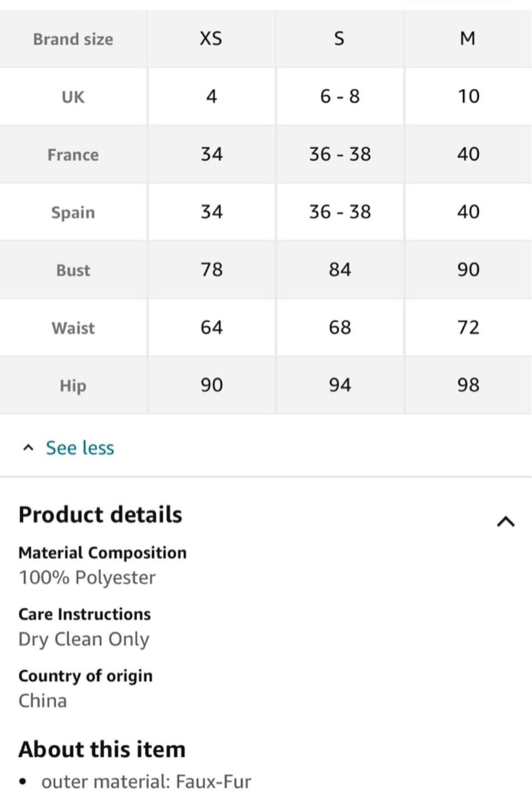Click the See less link
This screenshot has width=532, height=797.
[80, 448]
